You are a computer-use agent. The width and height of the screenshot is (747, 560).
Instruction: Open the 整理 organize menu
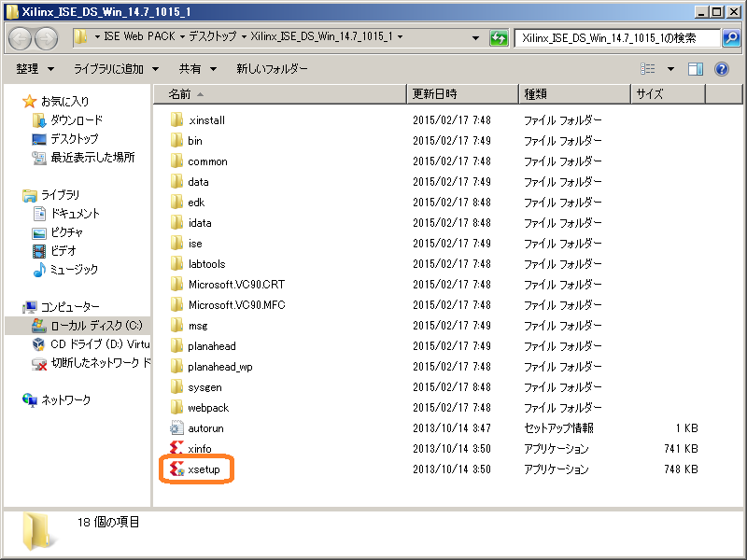click(x=35, y=69)
